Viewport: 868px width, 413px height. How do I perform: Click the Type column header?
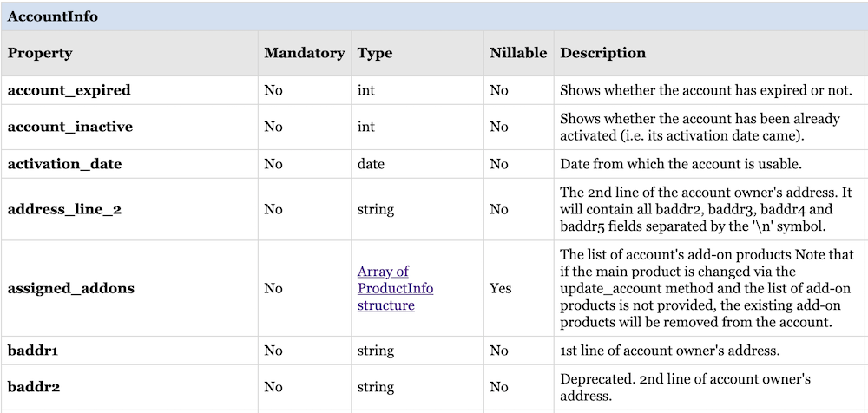click(x=375, y=53)
